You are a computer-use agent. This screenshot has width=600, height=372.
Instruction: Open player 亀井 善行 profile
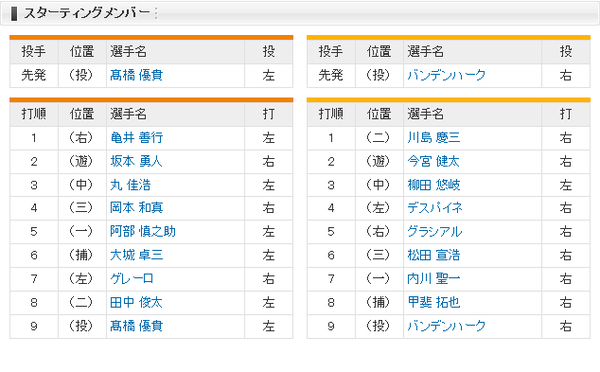[136, 138]
